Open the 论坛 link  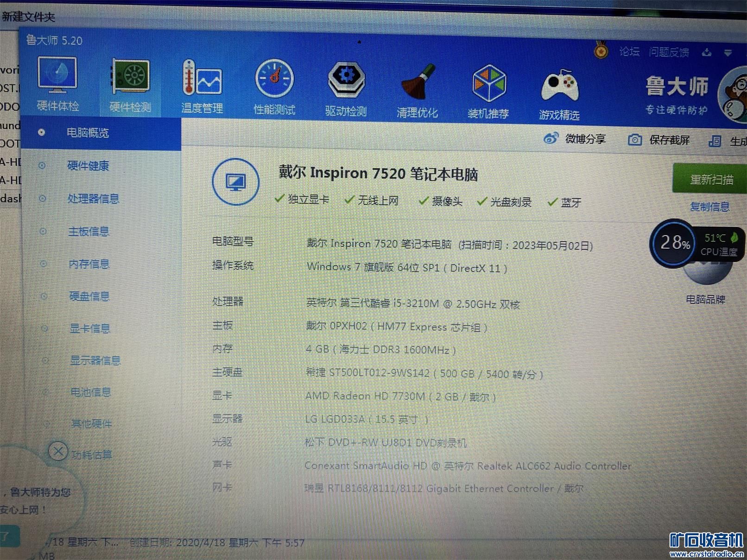[x=630, y=51]
